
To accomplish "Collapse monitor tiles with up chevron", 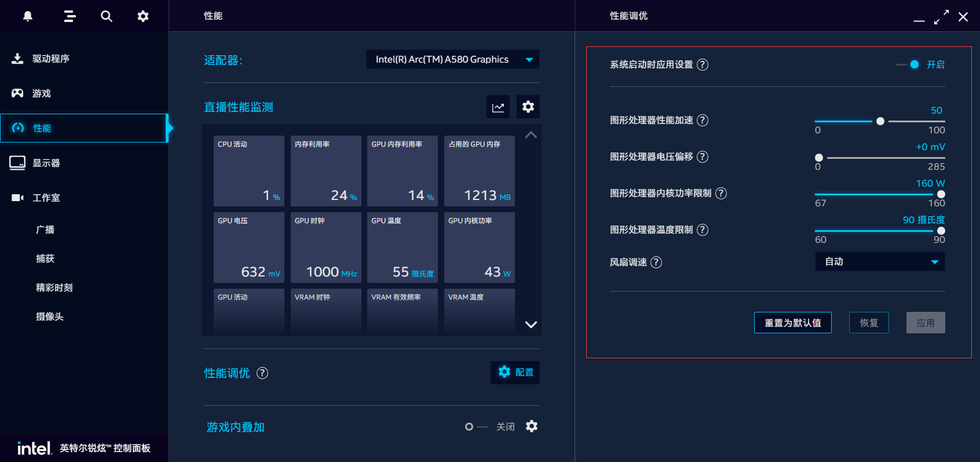I will (531, 135).
